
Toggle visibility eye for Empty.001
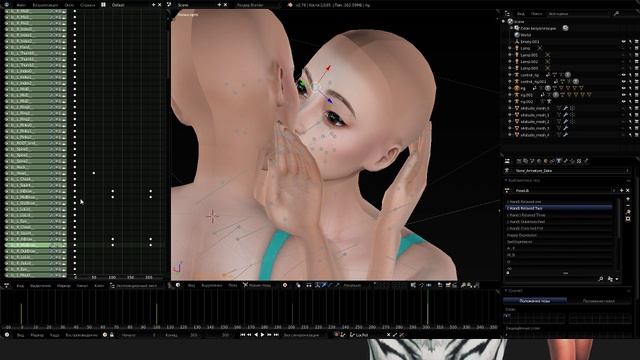point(624,42)
